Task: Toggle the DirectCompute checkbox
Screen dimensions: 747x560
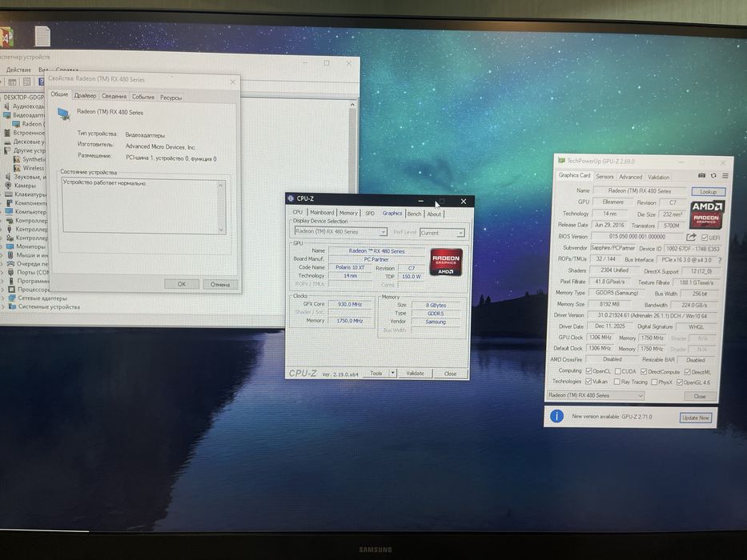Action: click(x=644, y=371)
